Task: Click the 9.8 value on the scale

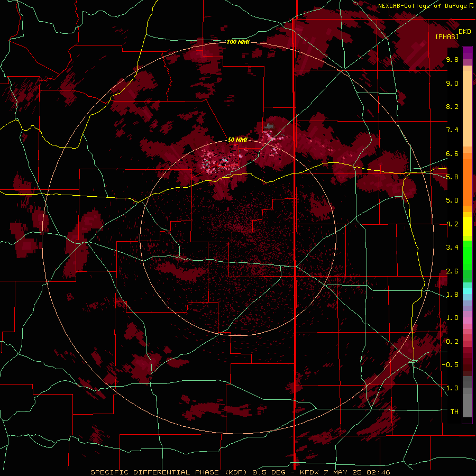Action: [452, 59]
